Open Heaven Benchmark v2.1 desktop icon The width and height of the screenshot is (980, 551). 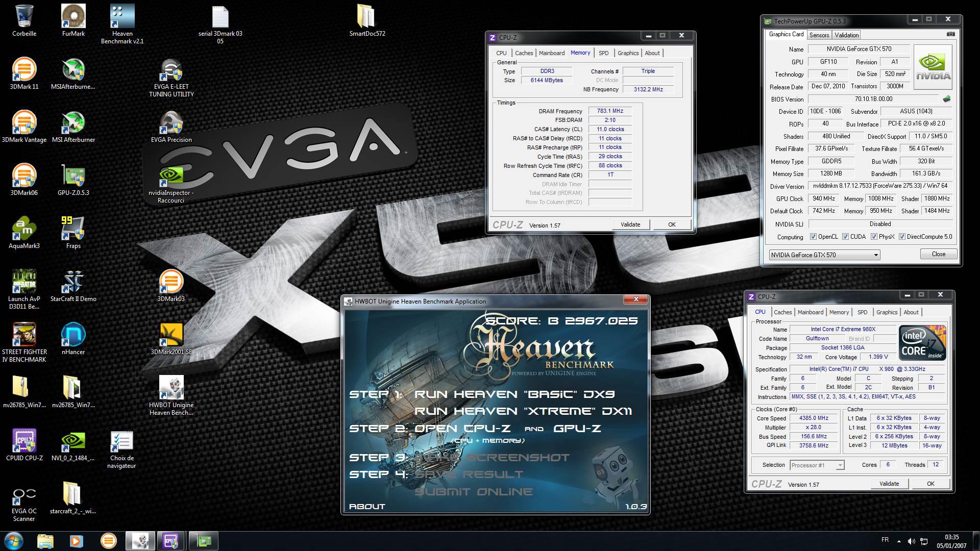(122, 24)
